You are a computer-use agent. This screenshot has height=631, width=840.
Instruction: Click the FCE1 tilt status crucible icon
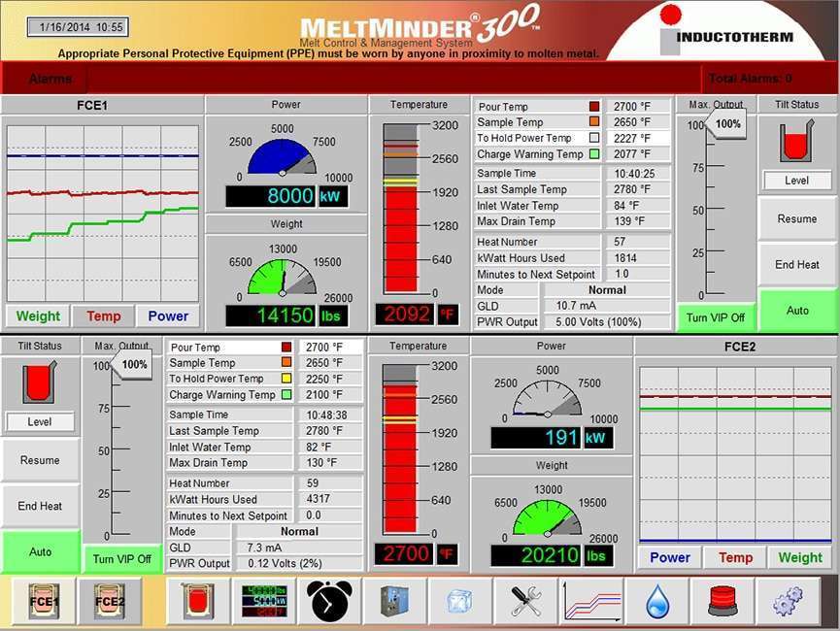point(796,141)
